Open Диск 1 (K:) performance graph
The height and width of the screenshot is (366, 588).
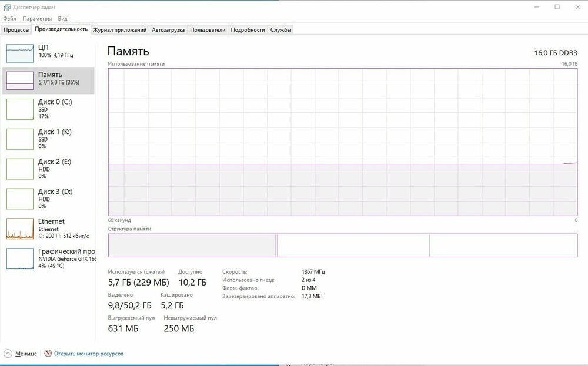click(x=20, y=139)
